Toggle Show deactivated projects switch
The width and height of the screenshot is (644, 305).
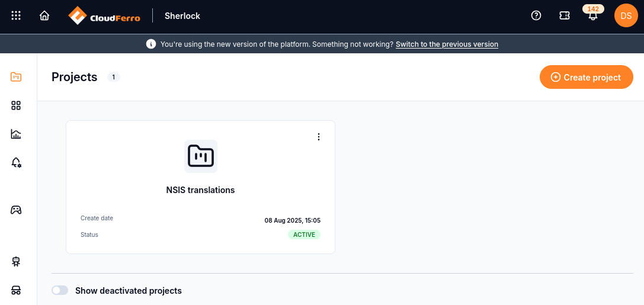(60, 290)
